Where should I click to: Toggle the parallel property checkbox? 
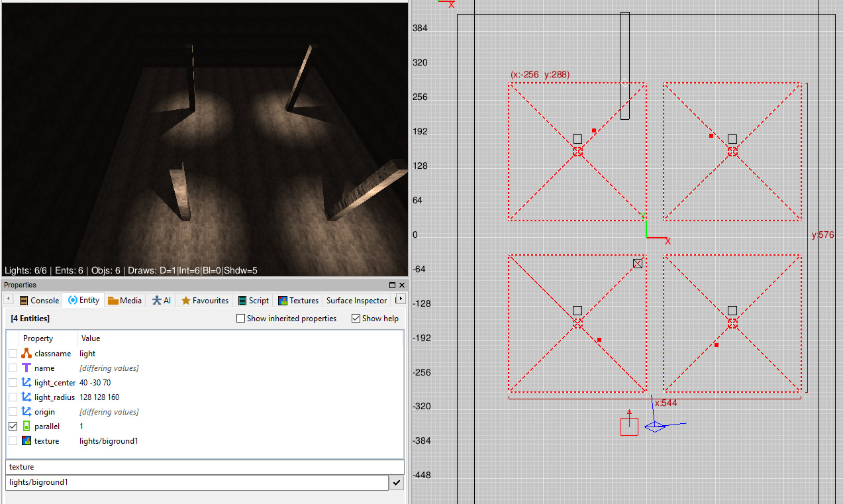tap(13, 427)
